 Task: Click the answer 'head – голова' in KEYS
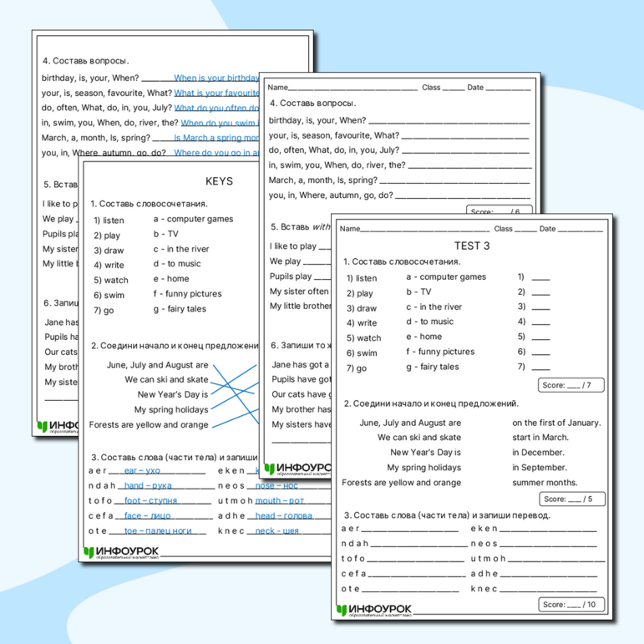point(284,515)
